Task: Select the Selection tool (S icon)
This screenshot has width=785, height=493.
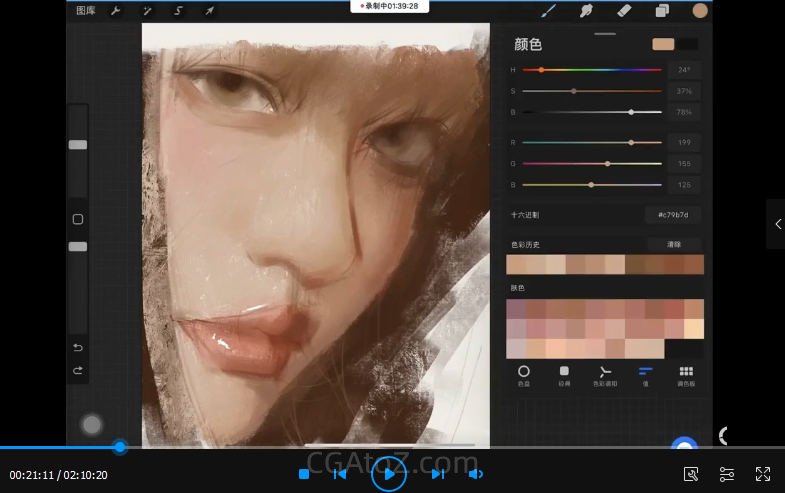Action: [x=178, y=11]
